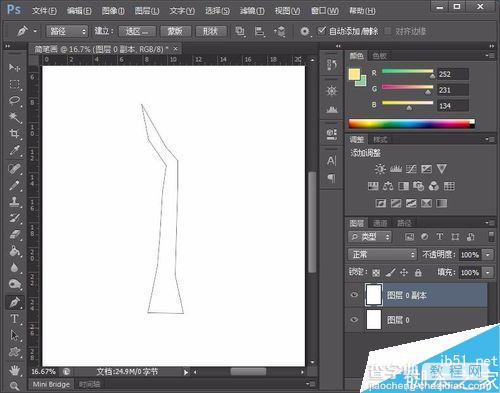This screenshot has width=500, height=393.
Task: Select the Paint Bucket tool
Action: point(14,251)
